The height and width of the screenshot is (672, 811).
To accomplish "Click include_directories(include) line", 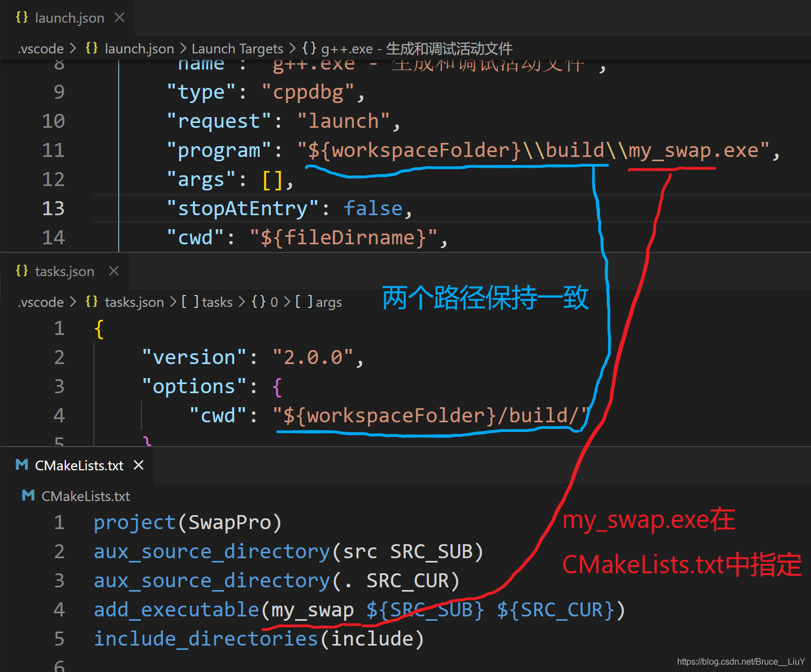I will tap(259, 639).
